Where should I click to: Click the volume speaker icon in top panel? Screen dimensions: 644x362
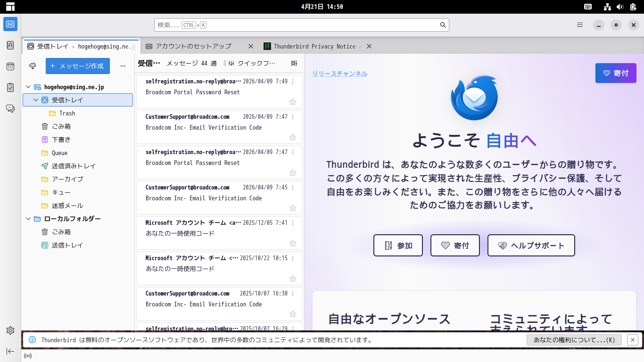[x=620, y=7]
